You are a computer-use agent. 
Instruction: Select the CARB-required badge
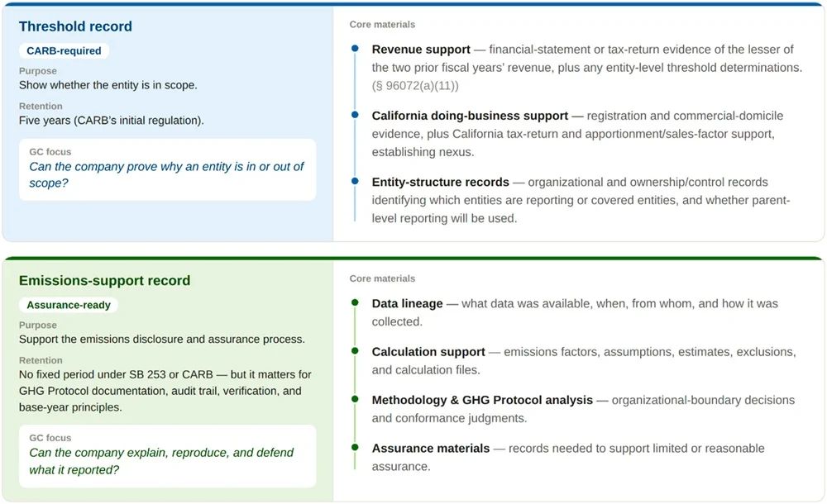pos(64,50)
